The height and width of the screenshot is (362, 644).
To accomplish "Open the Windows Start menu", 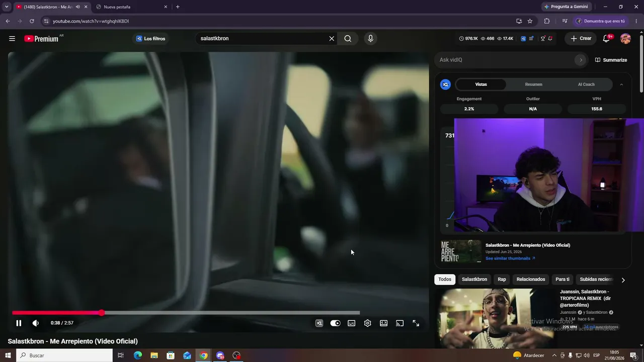I will (8, 355).
